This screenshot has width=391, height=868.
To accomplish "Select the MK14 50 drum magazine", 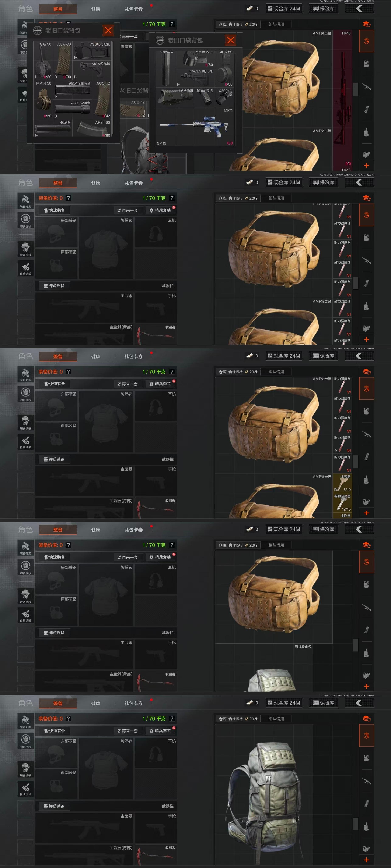I will point(43,99).
